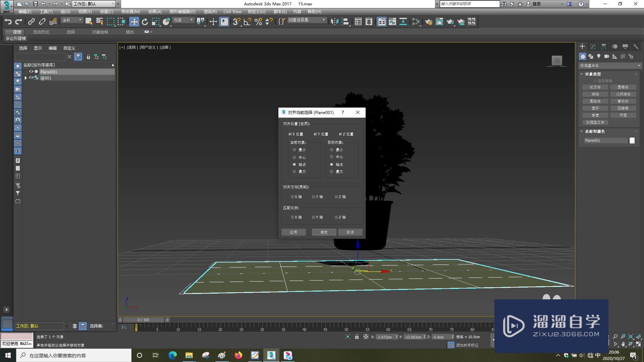Click the 取消 button in align dialog
Screen dimensions: 644x362
click(350, 232)
